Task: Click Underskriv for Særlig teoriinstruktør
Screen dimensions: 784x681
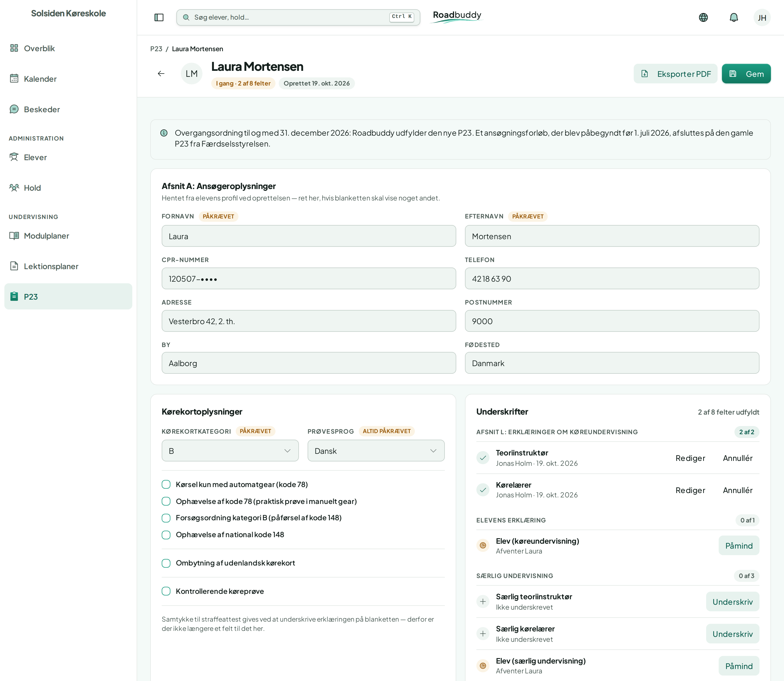Action: [732, 601]
